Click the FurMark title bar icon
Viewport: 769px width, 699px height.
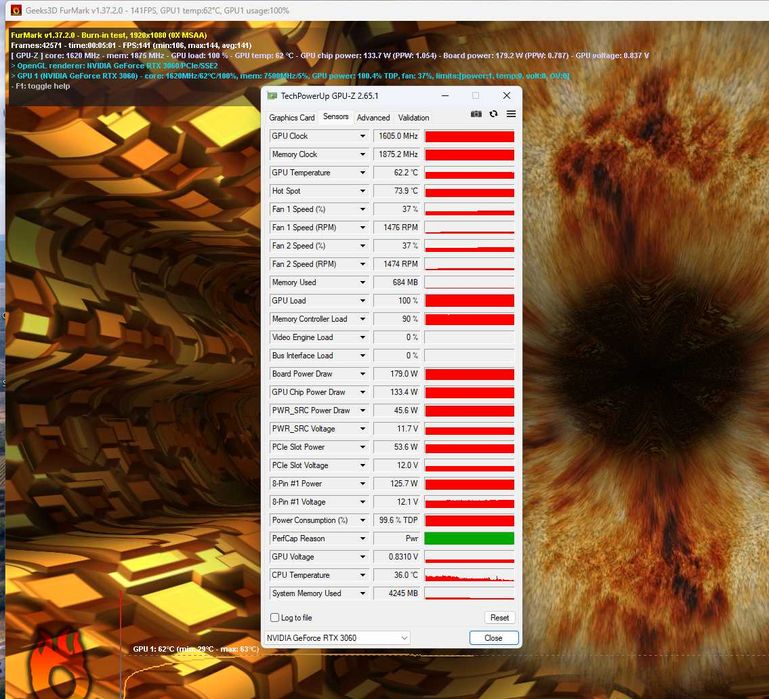(16, 10)
